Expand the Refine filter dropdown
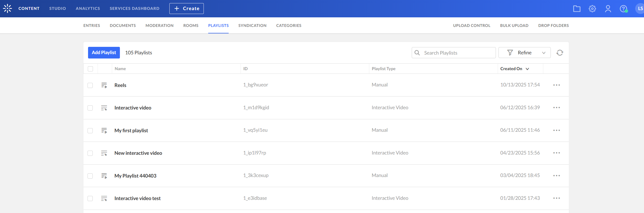This screenshot has height=213, width=644. [524, 53]
